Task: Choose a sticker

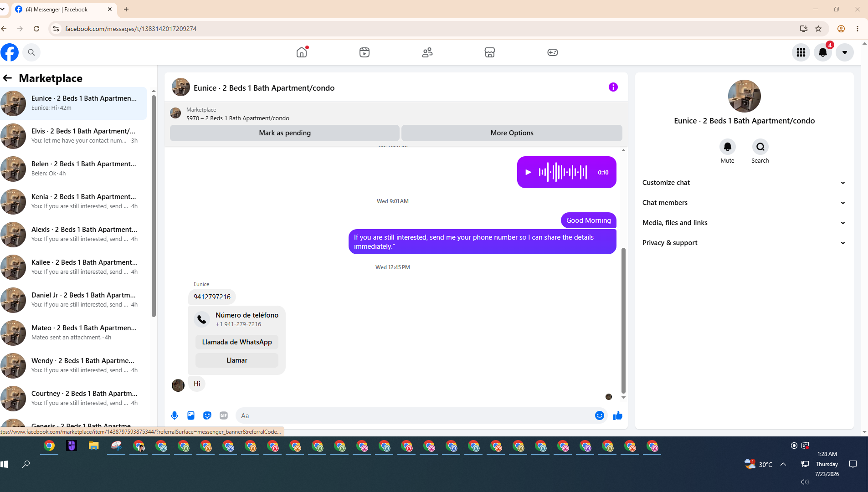Action: [207, 415]
